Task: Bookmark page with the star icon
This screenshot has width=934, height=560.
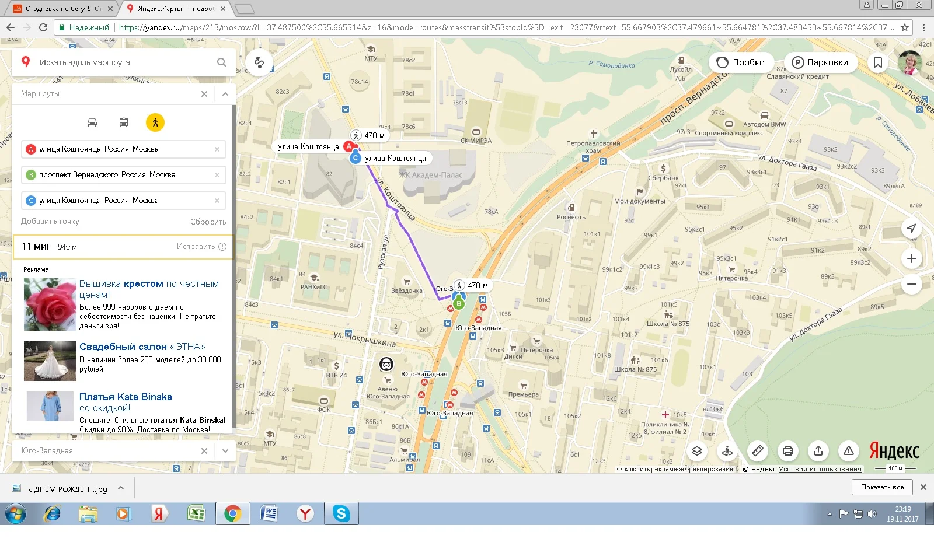Action: (x=905, y=27)
